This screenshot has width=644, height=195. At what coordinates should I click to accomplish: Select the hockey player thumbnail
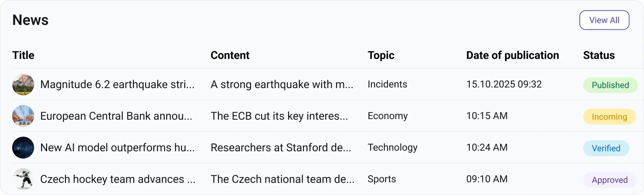[23, 179]
